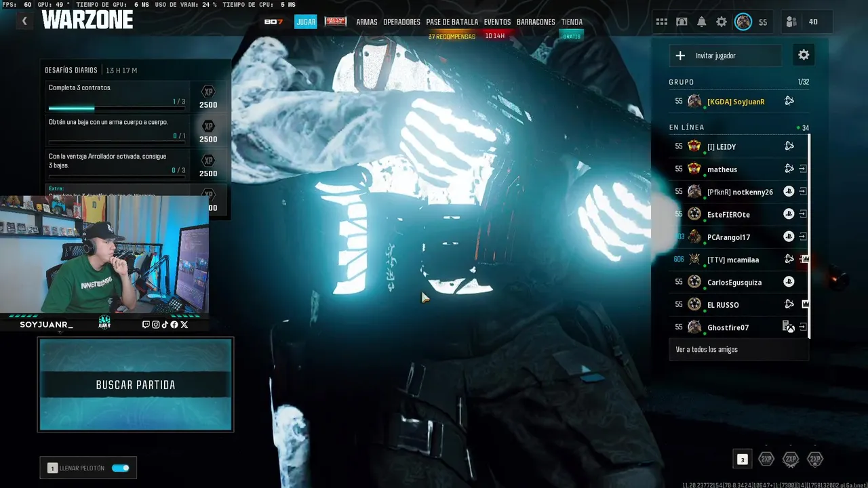This screenshot has height=488, width=868.
Task: Click the streamer webcam thumbnail
Action: tap(104, 254)
